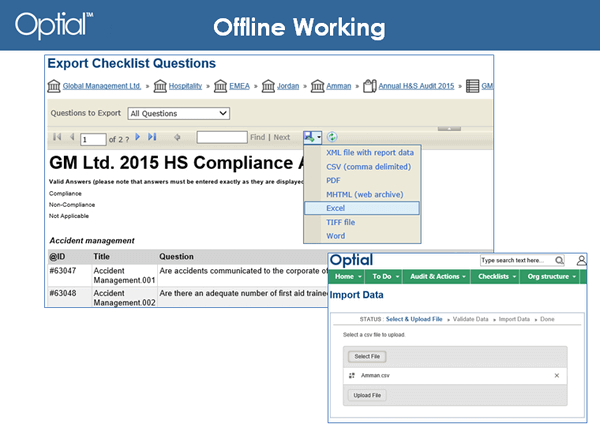Click Find in report toolbar
Viewport: 600px width, 424px height.
pyautogui.click(x=258, y=137)
